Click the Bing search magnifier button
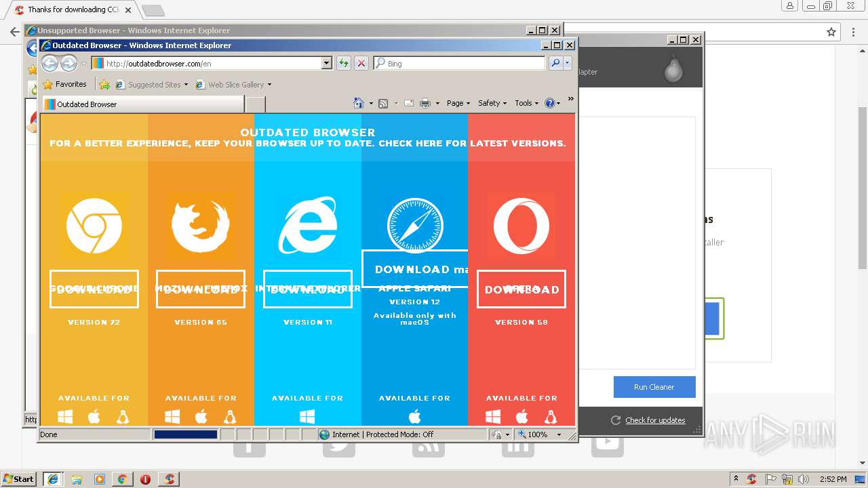Screen dimensions: 868x488 tap(555, 63)
